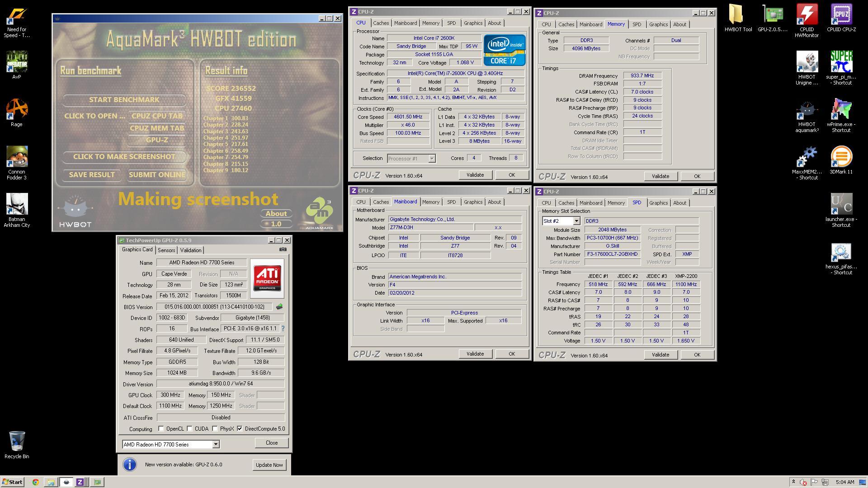
Task: Click Intel Core i7 logo in CPU-Z
Action: [505, 50]
